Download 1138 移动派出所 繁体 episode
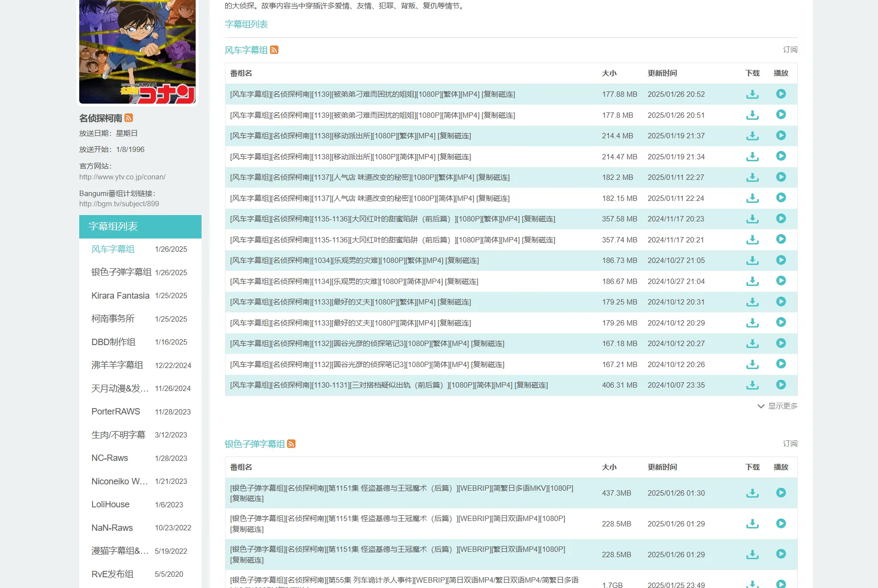Image resolution: width=878 pixels, height=588 pixels. click(752, 136)
